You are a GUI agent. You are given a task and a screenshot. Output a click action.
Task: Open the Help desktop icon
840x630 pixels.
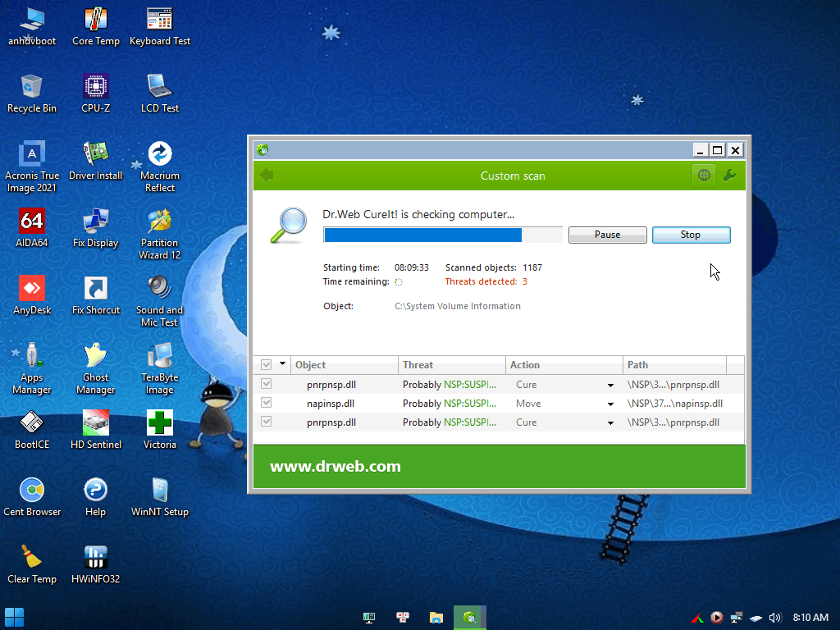click(x=96, y=497)
